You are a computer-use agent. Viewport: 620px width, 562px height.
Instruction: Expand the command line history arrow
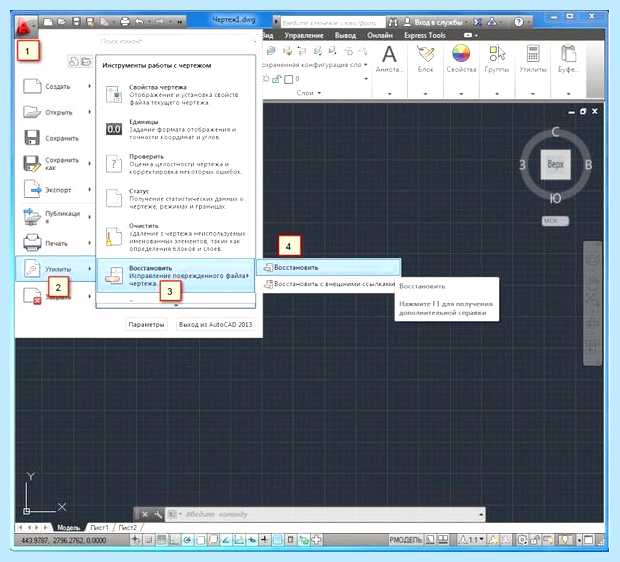click(481, 515)
